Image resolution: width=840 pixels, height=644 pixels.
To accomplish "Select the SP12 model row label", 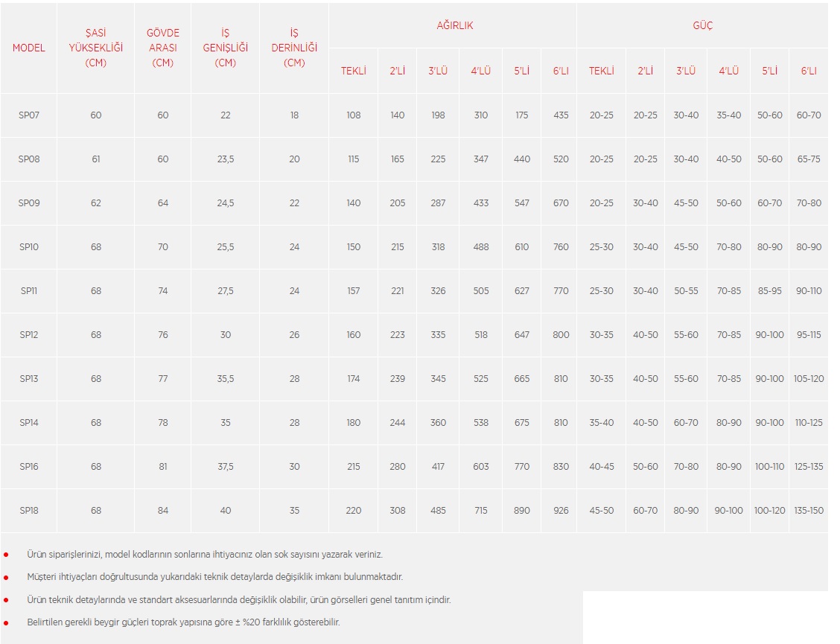I will pos(29,335).
